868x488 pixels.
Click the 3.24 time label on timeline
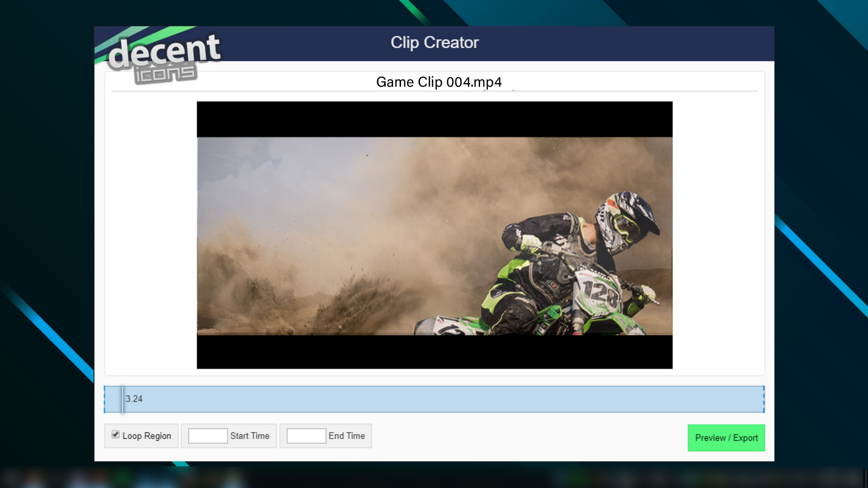pyautogui.click(x=134, y=399)
